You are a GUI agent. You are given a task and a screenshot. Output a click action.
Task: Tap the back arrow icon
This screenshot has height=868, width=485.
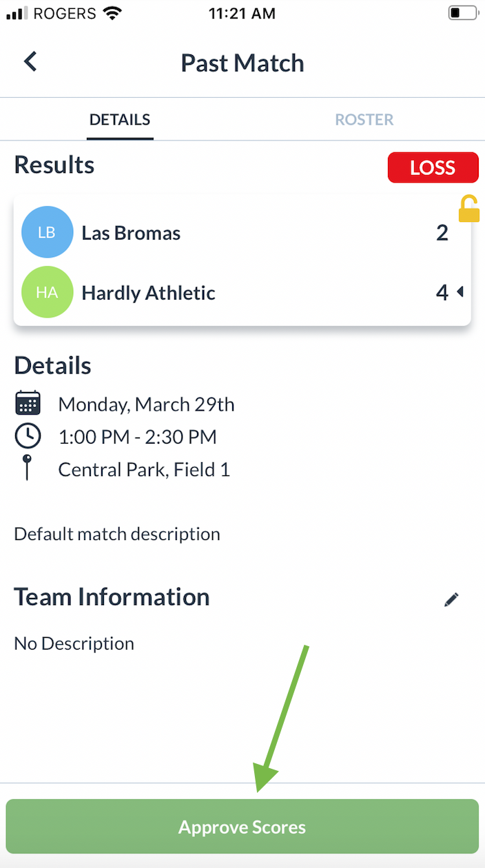[30, 62]
